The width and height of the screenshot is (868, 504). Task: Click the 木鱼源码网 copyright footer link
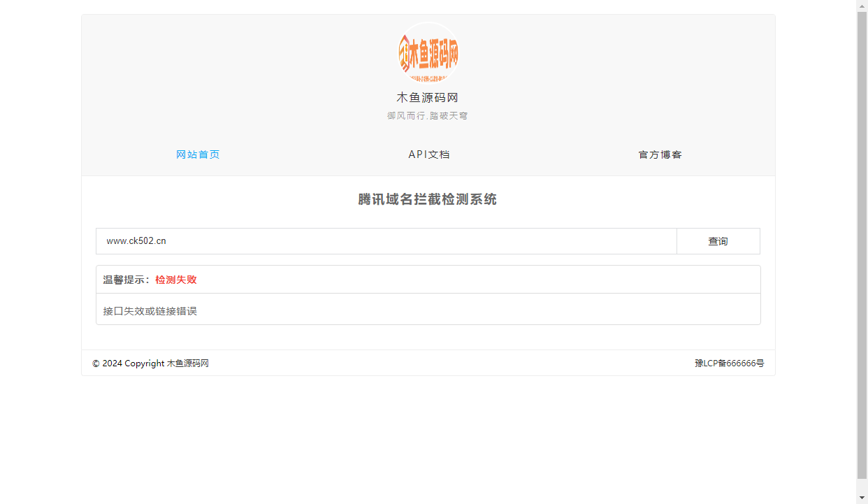pos(187,363)
